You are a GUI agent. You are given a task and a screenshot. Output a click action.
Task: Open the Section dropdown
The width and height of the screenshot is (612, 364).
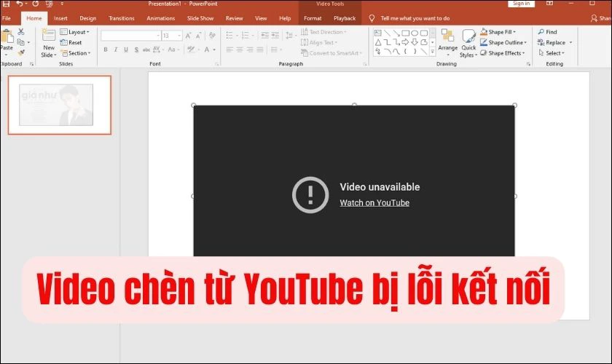76,53
